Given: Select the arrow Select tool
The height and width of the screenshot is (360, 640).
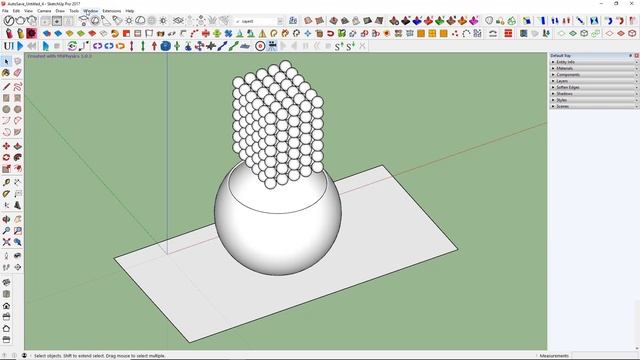Looking at the screenshot, I should click(6, 62).
